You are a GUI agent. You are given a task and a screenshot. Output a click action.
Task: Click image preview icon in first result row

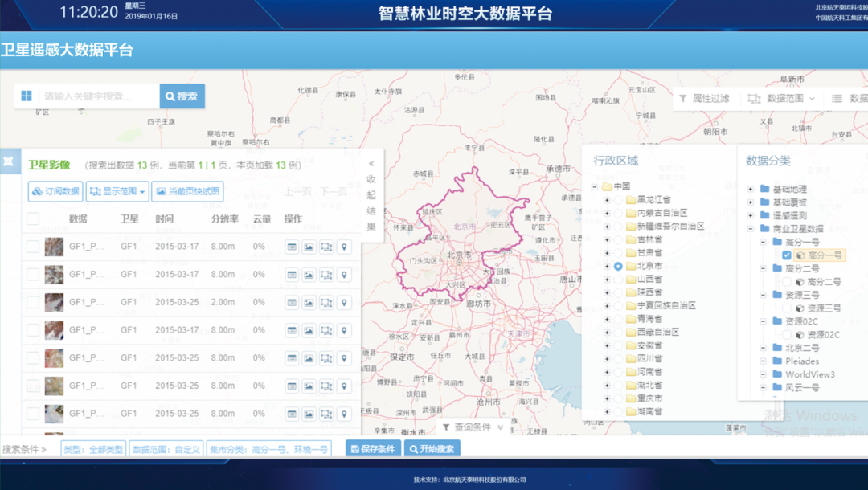[x=309, y=247]
